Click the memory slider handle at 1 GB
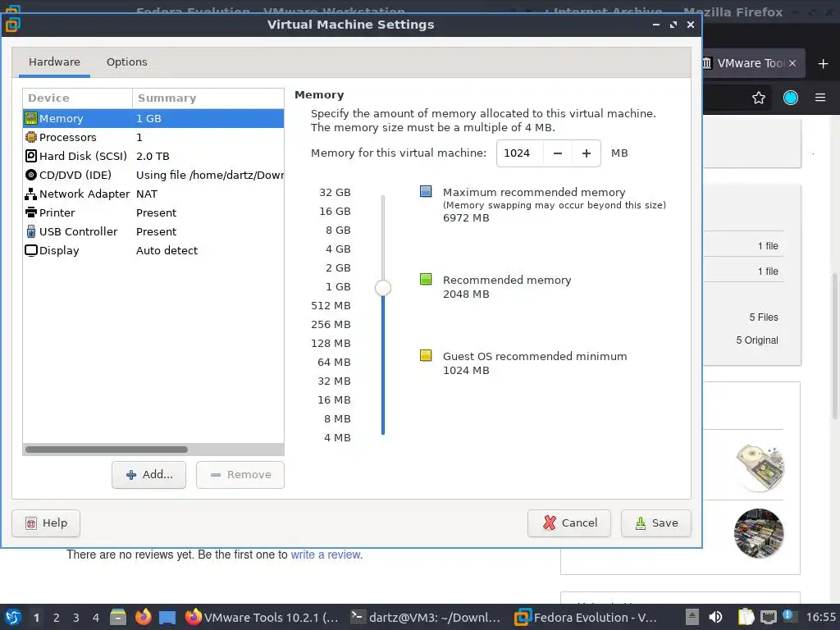Screen dimensions: 840x630 (x=383, y=288)
